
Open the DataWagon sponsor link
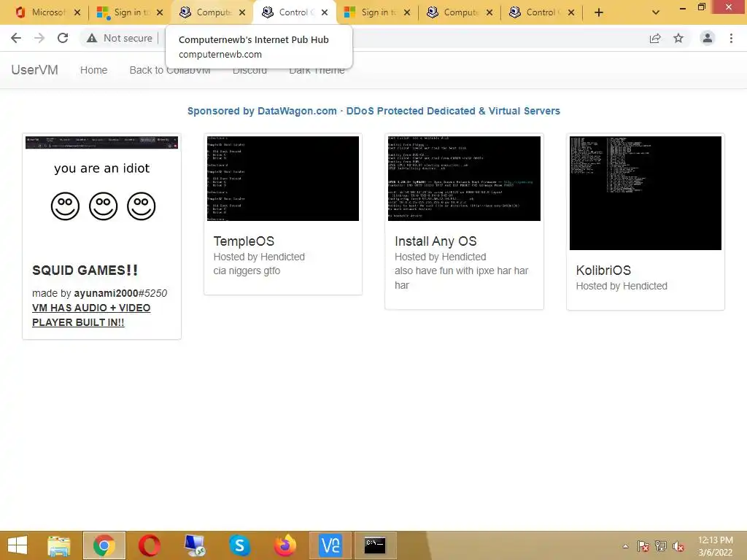click(x=373, y=111)
